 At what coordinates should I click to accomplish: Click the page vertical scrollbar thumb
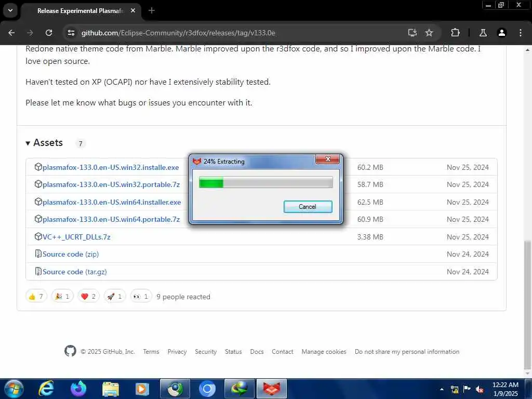click(x=527, y=304)
